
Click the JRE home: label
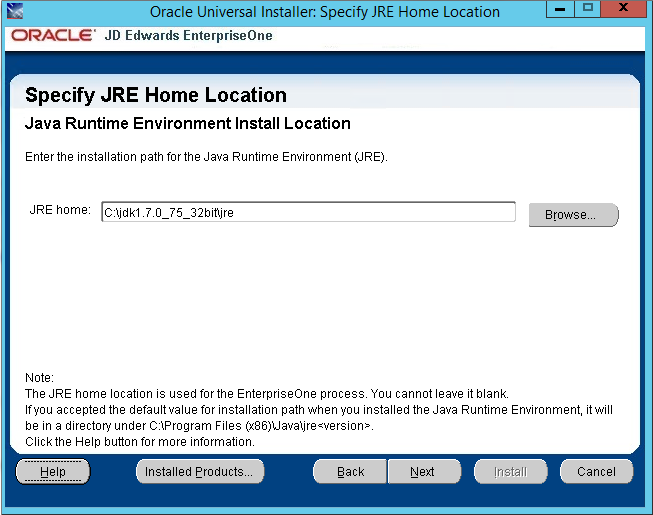click(60, 210)
